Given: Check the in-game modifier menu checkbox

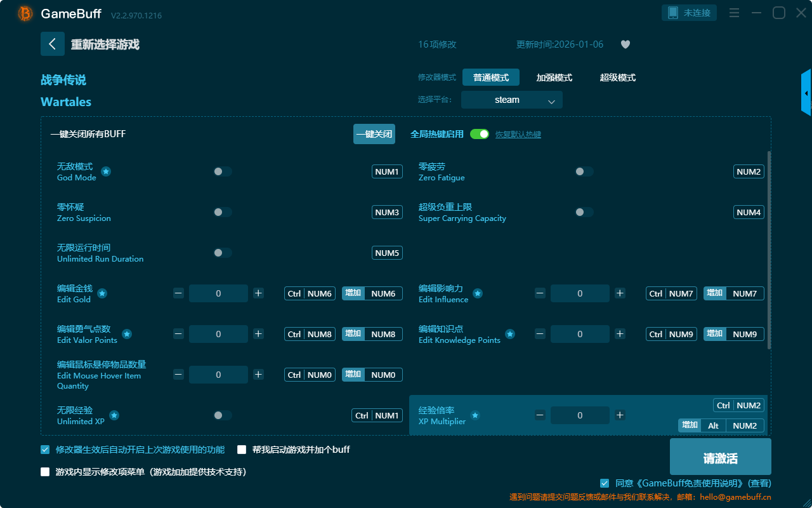Looking at the screenshot, I should (45, 472).
